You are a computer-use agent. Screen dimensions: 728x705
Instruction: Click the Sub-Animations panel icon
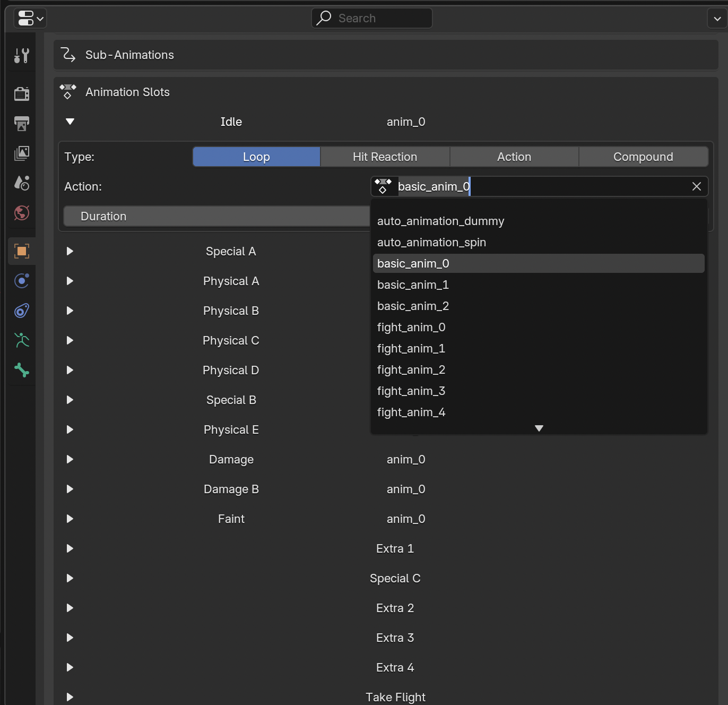68,55
